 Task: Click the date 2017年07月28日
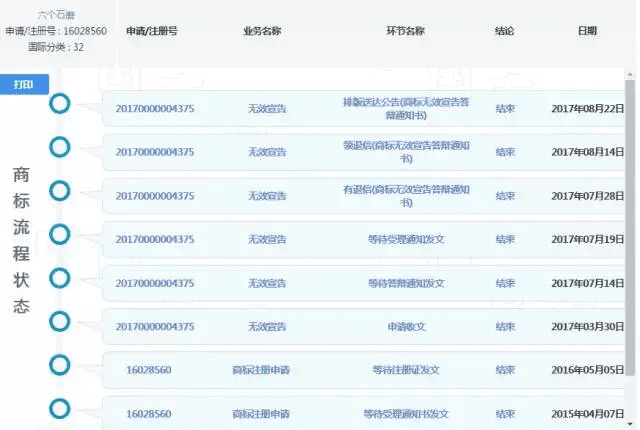[x=588, y=196]
